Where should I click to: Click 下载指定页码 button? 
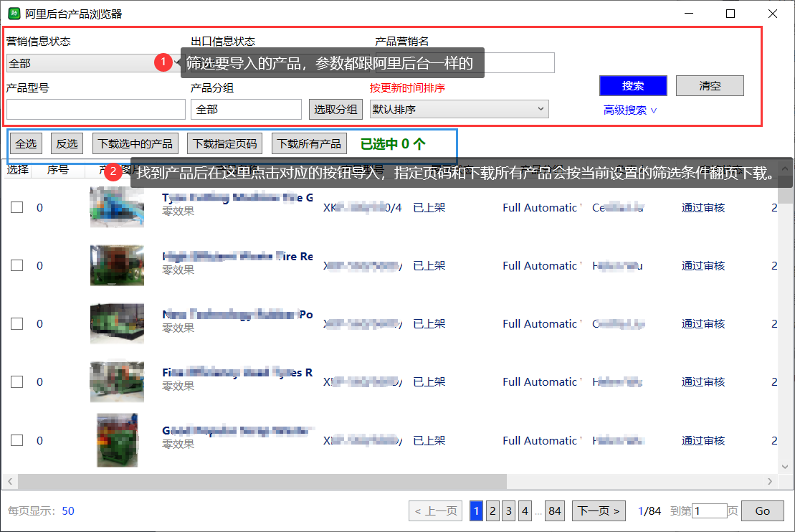point(224,143)
